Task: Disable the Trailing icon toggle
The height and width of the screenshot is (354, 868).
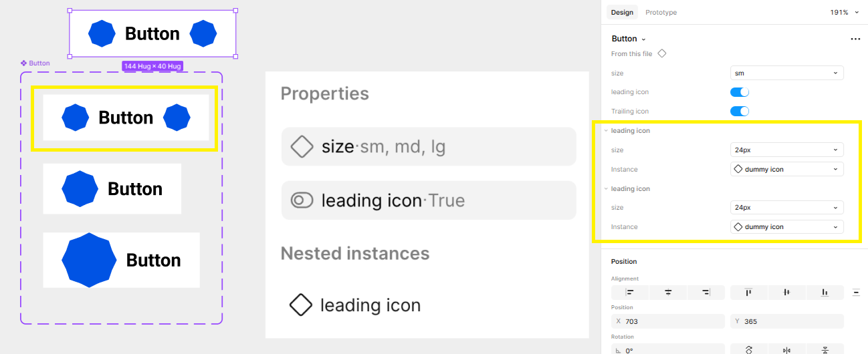Action: (740, 112)
